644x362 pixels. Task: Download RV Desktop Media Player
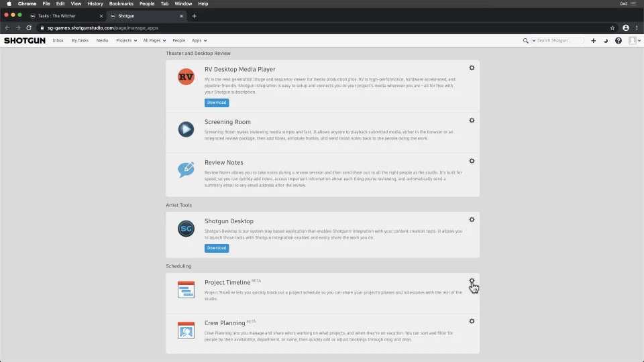pos(217,103)
